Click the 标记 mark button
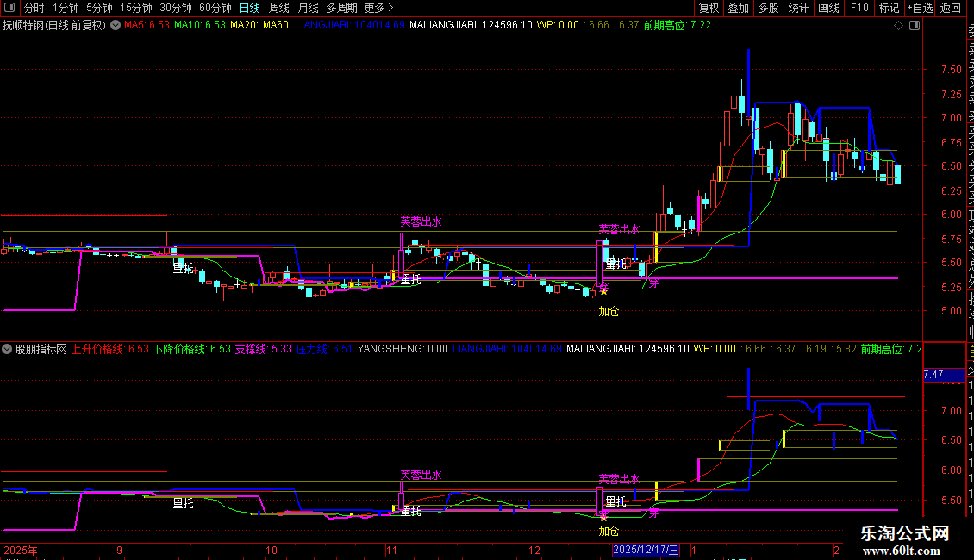This screenshot has width=974, height=560. pos(889,8)
